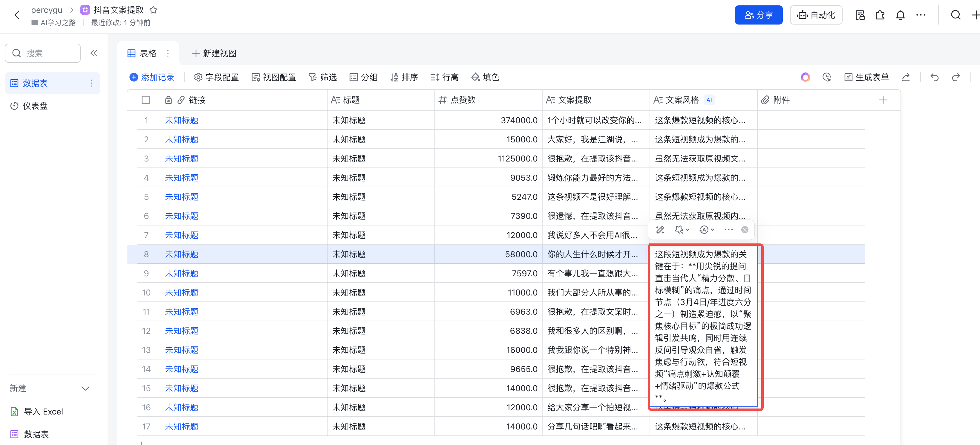The width and height of the screenshot is (980, 445).
Task: Open 字段配置 field settings
Action: pos(217,77)
